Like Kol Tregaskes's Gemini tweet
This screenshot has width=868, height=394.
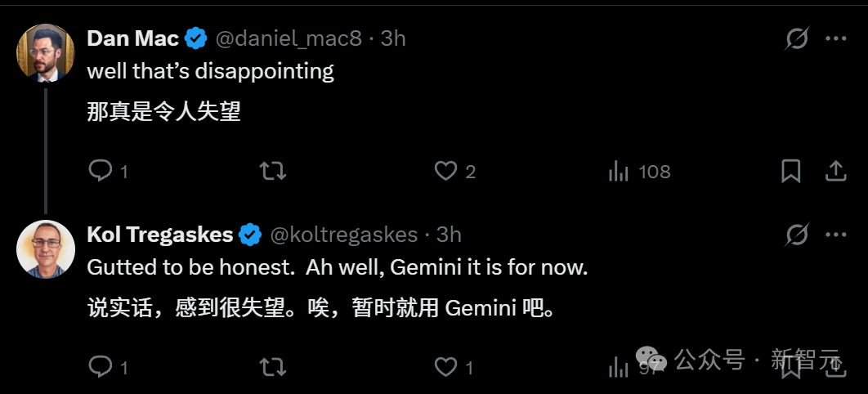click(x=445, y=367)
